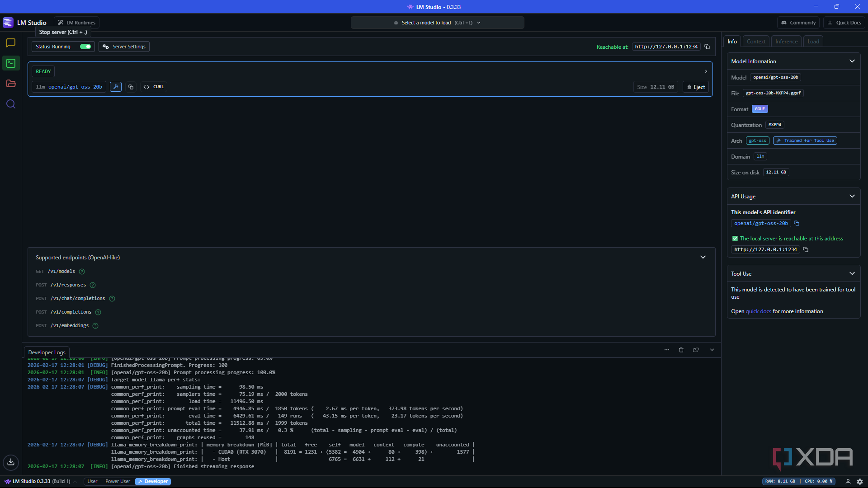Open the Select a model to load dropdown
The height and width of the screenshot is (488, 868).
coord(437,23)
